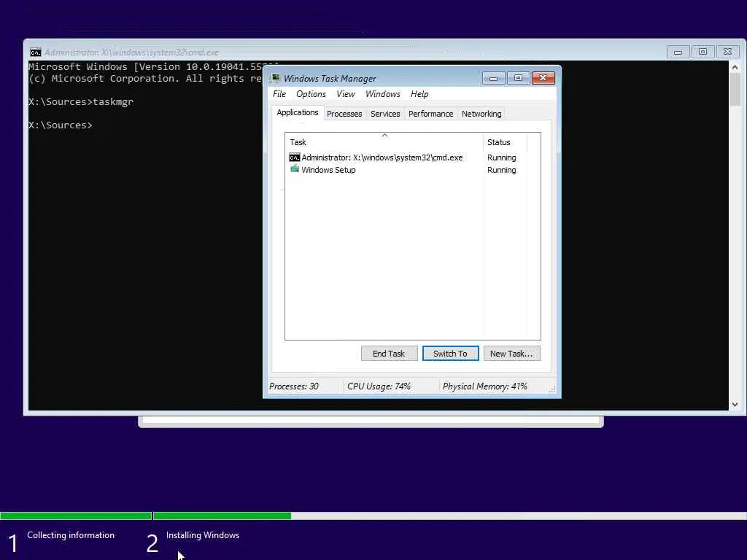Click the Collecting information step label
This screenshot has width=747, height=560.
pos(71,535)
